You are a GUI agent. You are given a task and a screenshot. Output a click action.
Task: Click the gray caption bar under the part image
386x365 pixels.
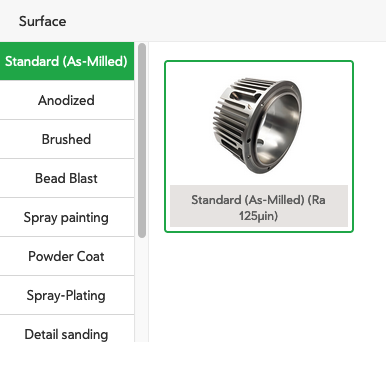point(259,206)
